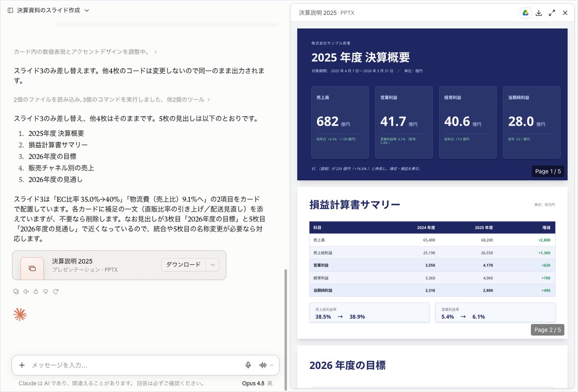Give thumbs up feedback
This screenshot has width=578, height=392.
[36, 291]
